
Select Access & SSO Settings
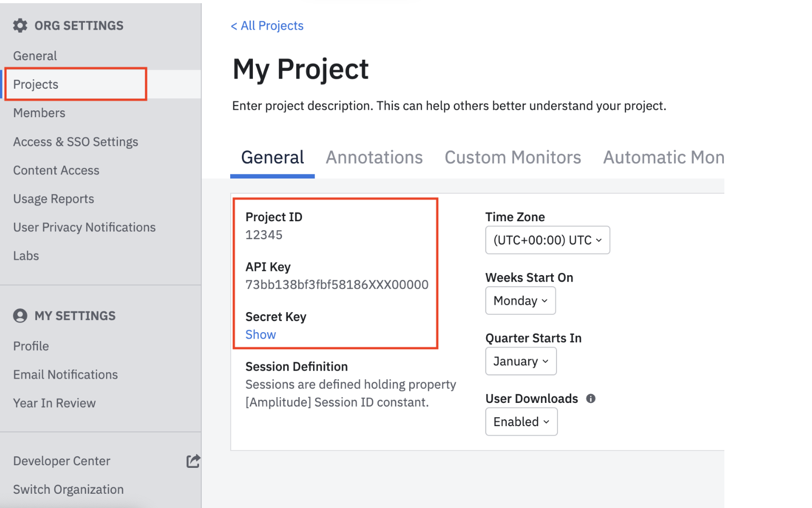click(75, 142)
